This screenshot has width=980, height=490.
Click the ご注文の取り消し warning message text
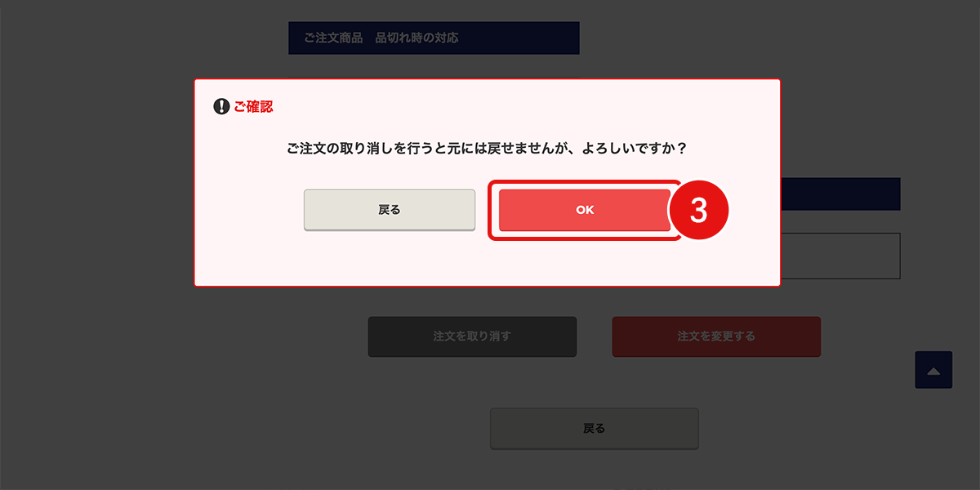click(487, 150)
